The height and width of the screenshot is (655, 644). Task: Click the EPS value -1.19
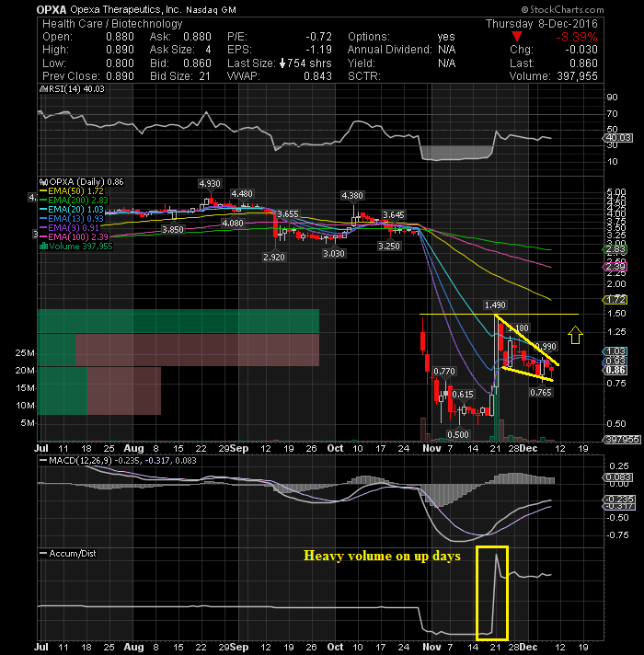click(318, 50)
